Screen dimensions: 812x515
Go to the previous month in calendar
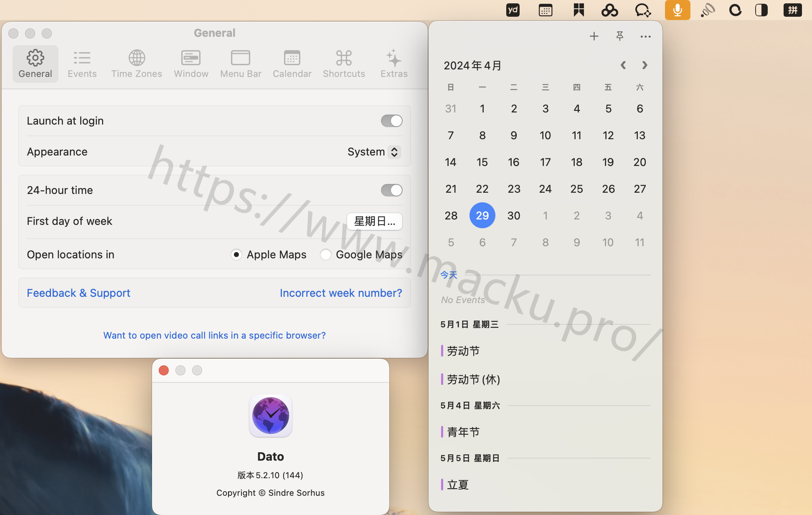(x=623, y=65)
